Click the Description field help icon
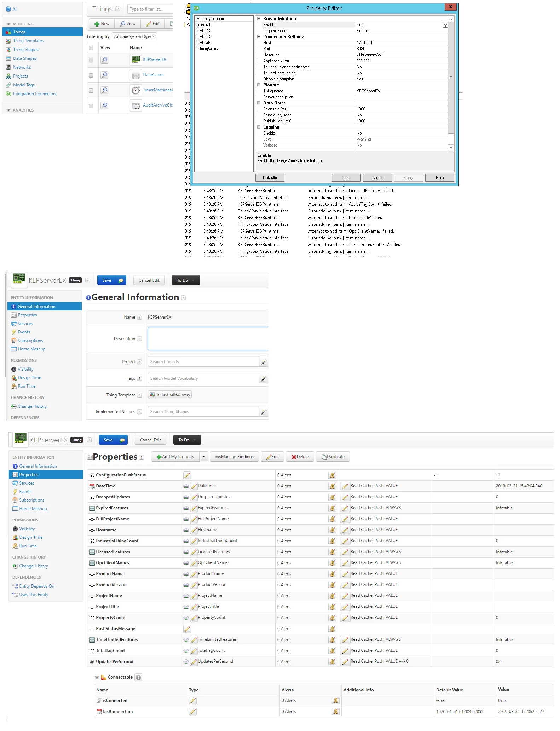 (139, 339)
